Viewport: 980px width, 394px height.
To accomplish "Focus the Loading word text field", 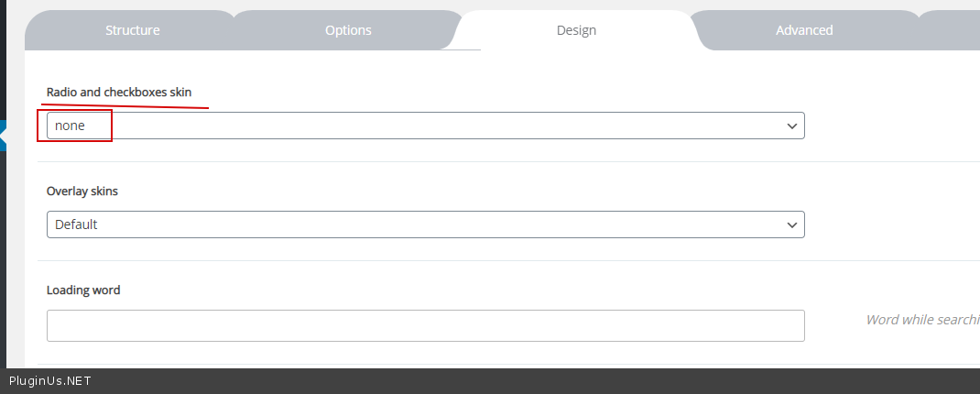I will pyautogui.click(x=425, y=325).
